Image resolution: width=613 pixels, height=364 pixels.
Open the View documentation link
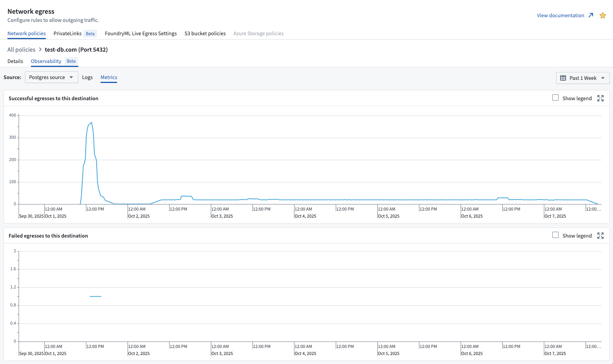point(560,16)
